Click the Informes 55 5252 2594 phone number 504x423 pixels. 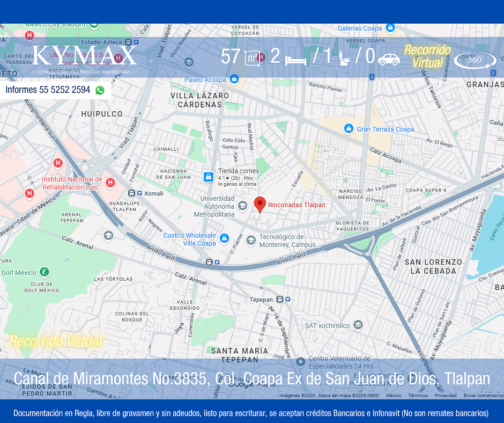(48, 90)
